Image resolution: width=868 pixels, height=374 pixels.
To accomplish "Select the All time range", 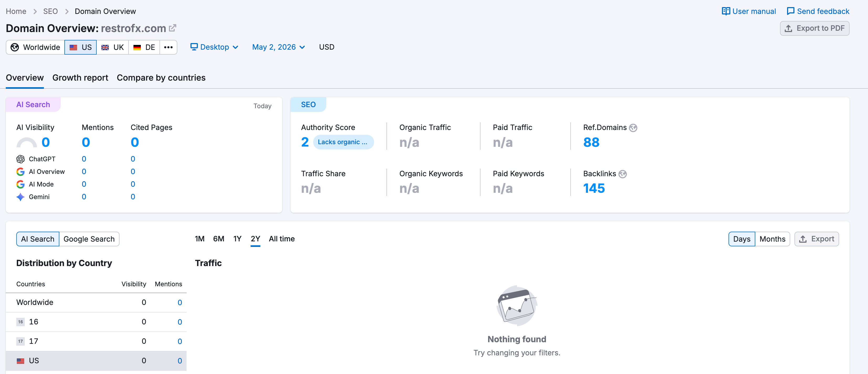I will [282, 239].
